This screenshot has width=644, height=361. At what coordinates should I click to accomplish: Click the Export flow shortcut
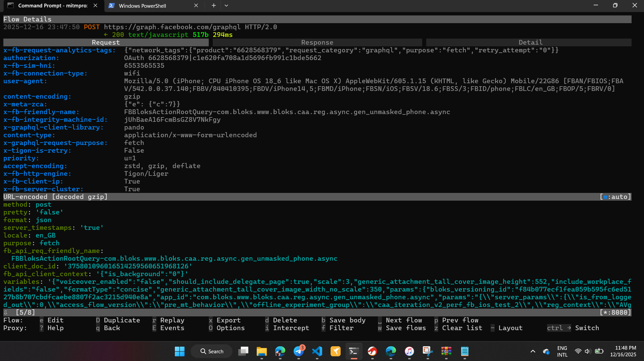(225, 320)
